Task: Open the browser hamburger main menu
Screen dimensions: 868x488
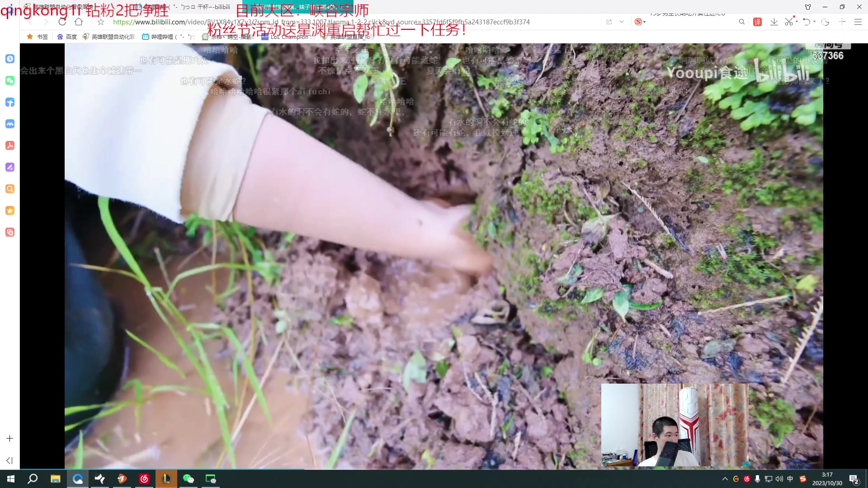Action: 858,22
